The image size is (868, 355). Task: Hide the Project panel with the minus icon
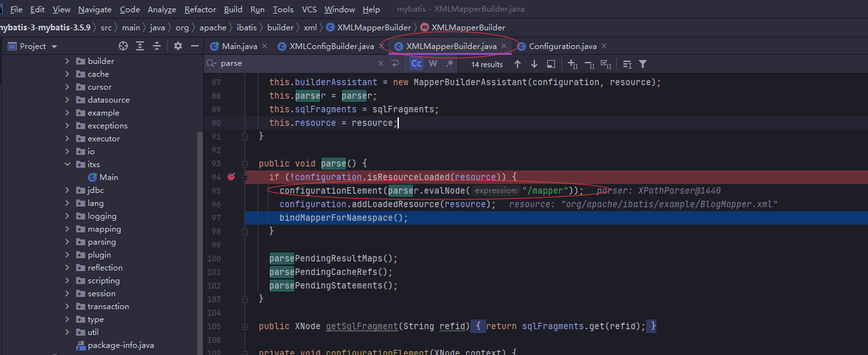click(x=194, y=46)
